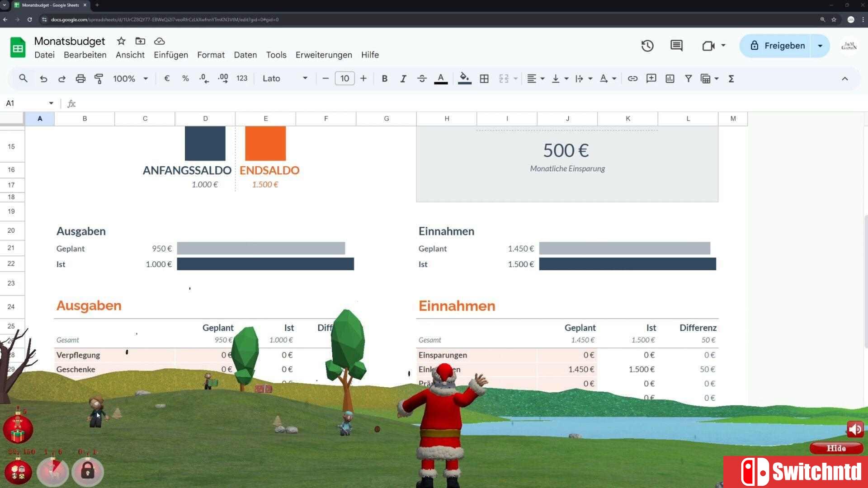Viewport: 868px width, 488px height.
Task: Increase font size with the plus button
Action: tap(363, 79)
